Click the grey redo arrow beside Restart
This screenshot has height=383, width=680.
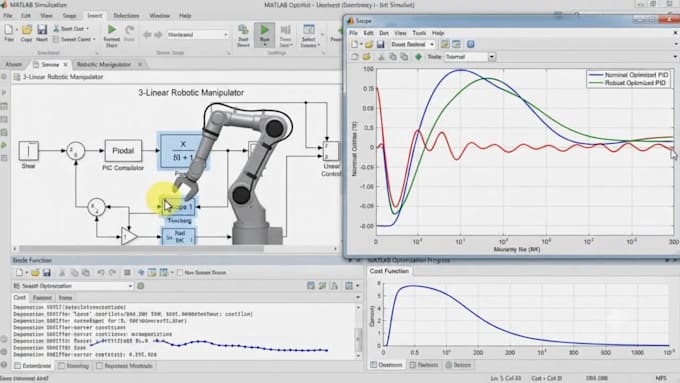click(x=129, y=29)
